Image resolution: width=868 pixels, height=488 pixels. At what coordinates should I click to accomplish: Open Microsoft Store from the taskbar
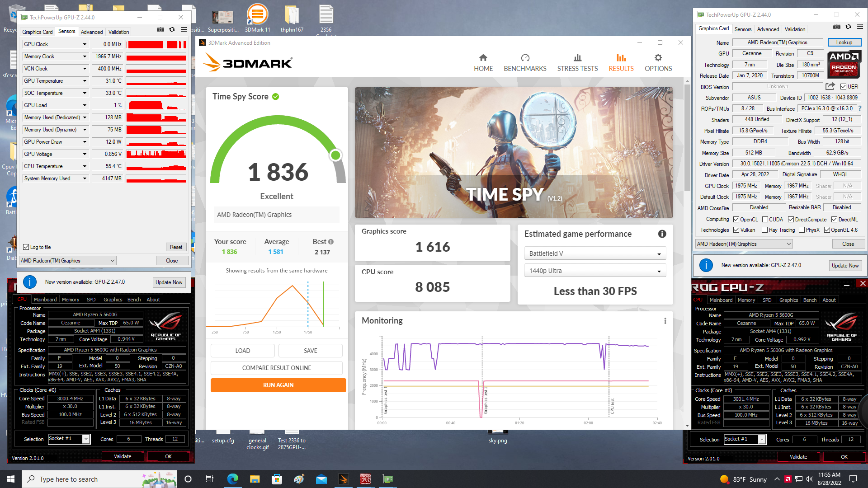tap(277, 479)
